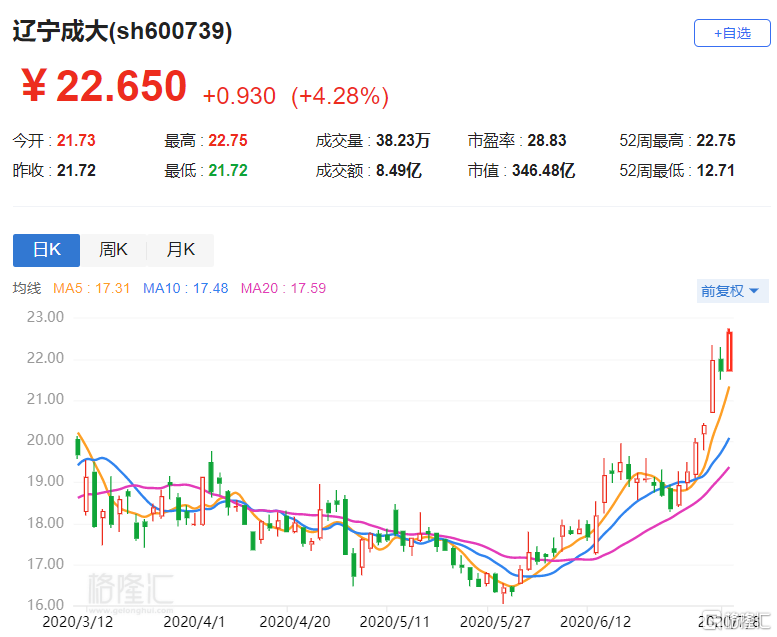The image size is (777, 637).
Task: Select the 日K tab
Action: tap(46, 250)
